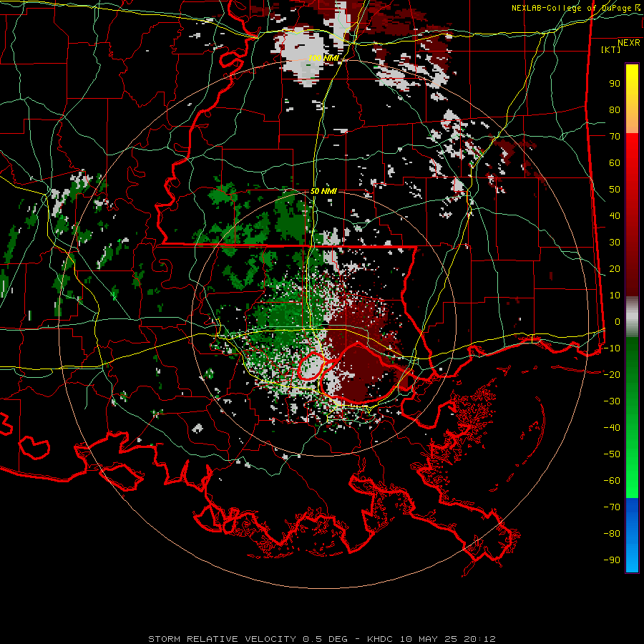Click the -60 scale label
The width and height of the screenshot is (644, 644).
pyautogui.click(x=612, y=481)
